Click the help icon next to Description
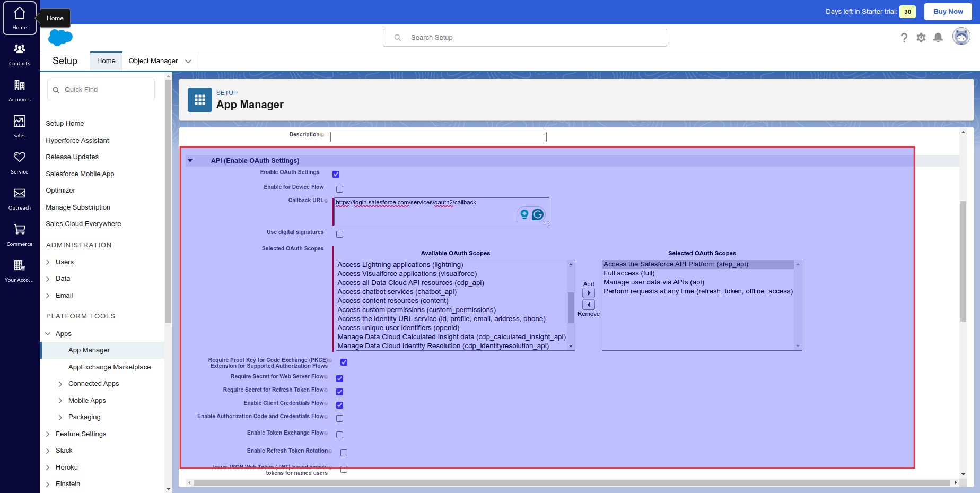The image size is (980, 493). coord(322,135)
